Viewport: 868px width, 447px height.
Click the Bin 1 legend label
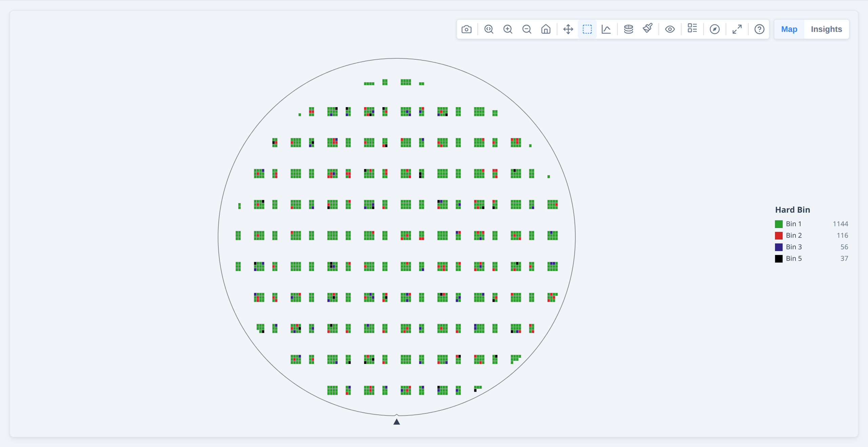pos(793,224)
